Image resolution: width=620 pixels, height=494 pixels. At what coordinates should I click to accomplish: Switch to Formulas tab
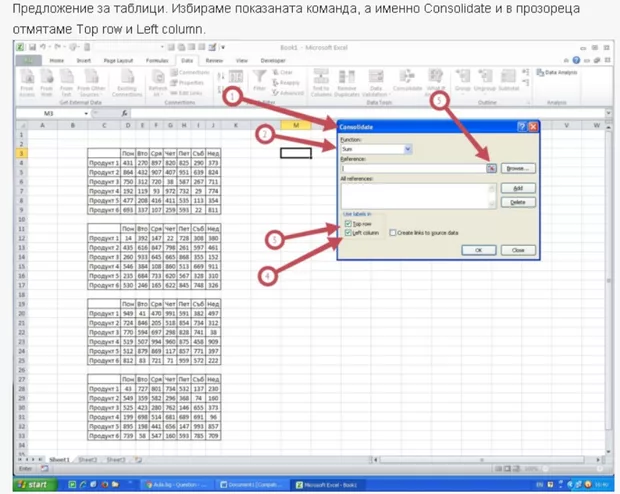157,61
